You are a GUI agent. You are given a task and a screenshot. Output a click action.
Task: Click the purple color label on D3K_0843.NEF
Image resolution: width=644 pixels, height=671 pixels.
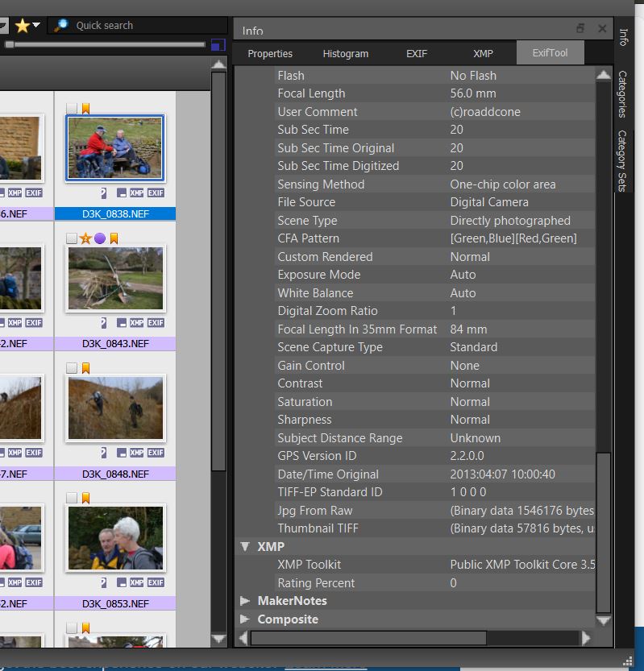[x=99, y=238]
